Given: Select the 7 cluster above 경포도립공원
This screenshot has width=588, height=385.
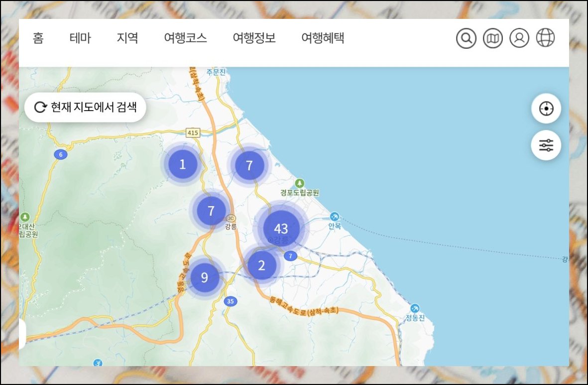Looking at the screenshot, I should pos(249,165).
